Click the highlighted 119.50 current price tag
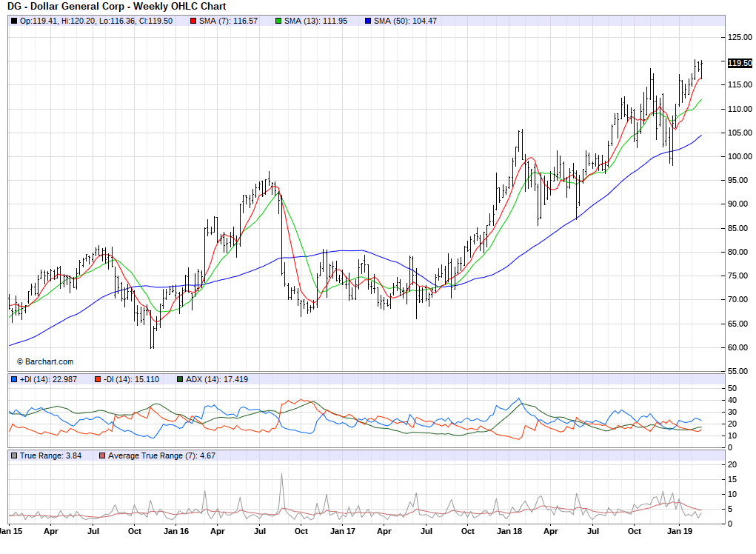756x554 pixels. (740, 63)
